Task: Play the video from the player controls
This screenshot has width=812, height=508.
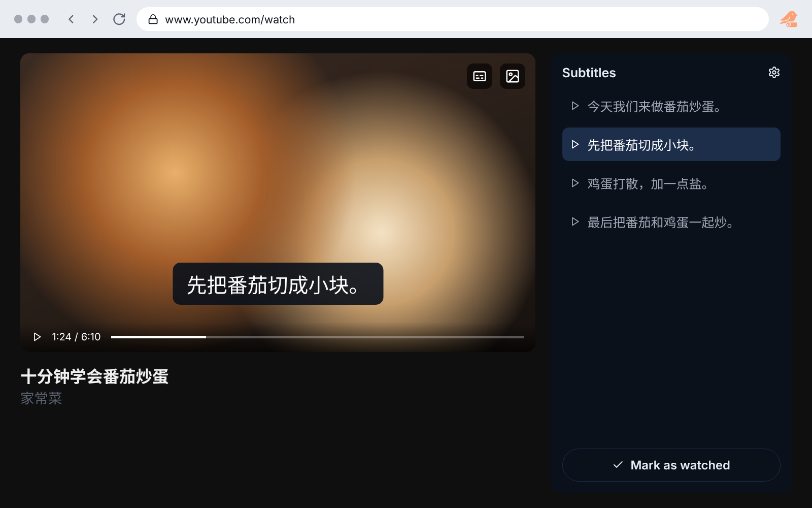Action: click(37, 337)
